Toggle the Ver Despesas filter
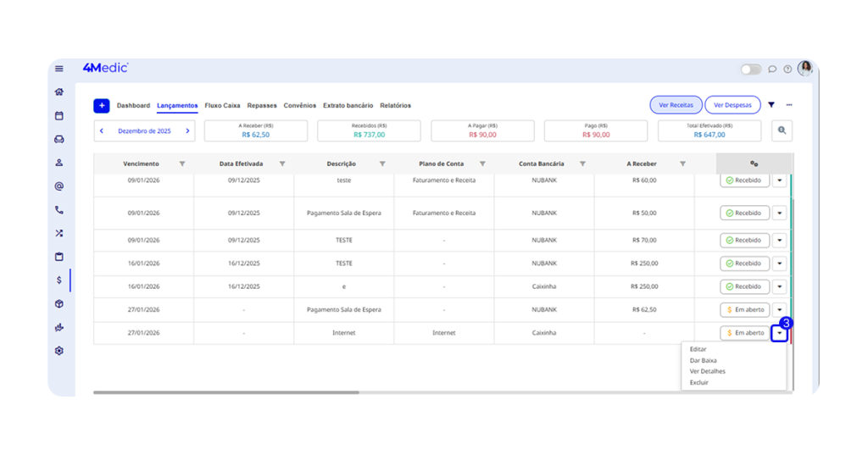 tap(732, 105)
